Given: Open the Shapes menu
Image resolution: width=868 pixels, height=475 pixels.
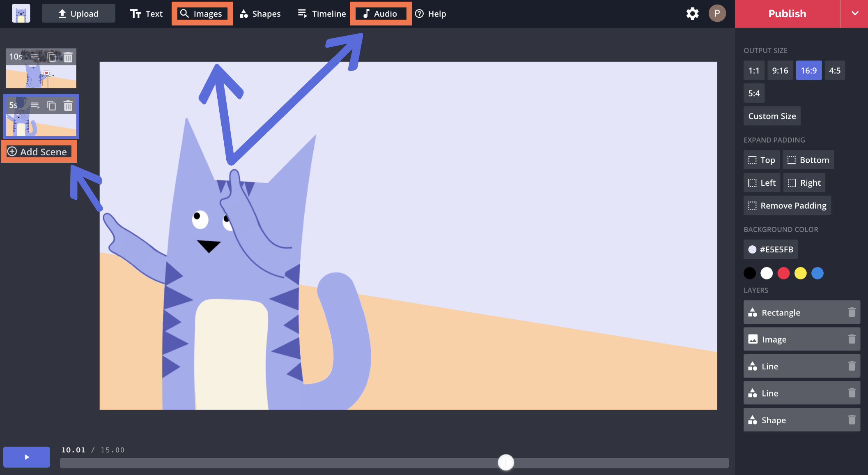Looking at the screenshot, I should (x=260, y=14).
